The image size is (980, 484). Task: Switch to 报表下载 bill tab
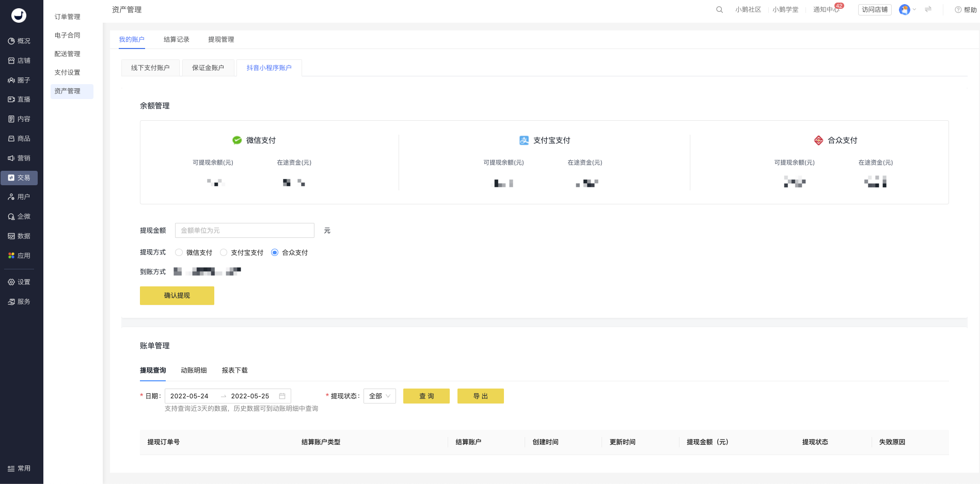point(234,370)
